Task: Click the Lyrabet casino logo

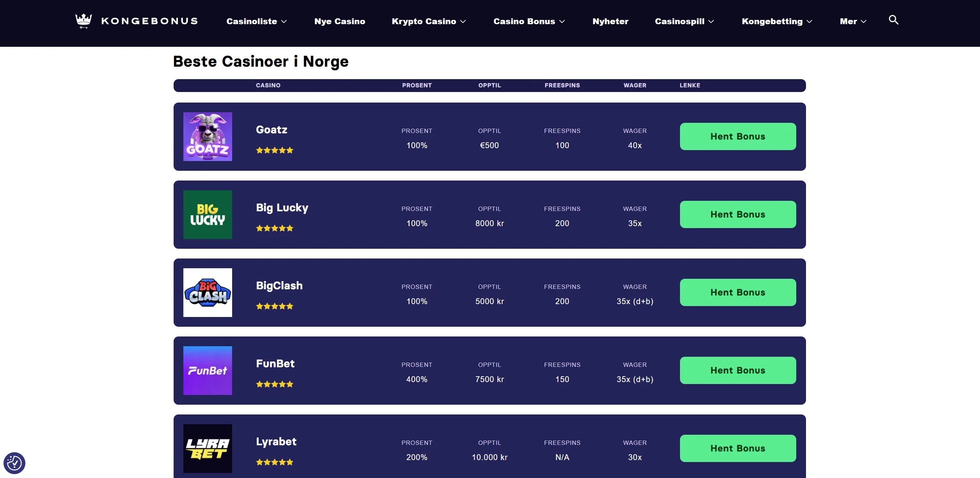Action: 208,448
